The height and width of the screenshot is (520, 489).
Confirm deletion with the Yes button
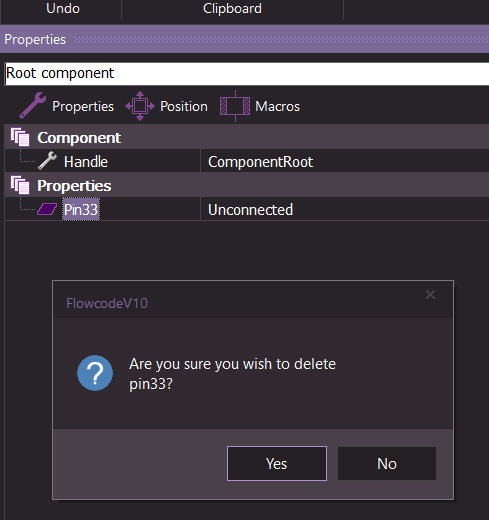click(277, 463)
